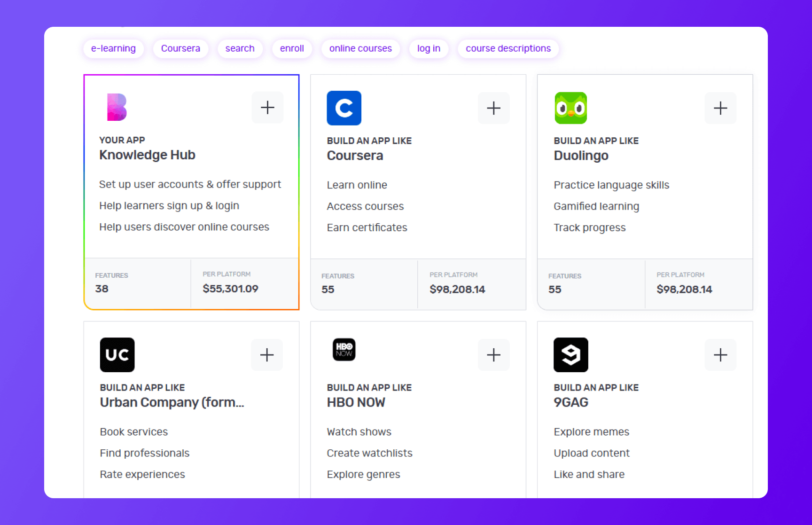The height and width of the screenshot is (525, 812).
Task: Click 'Book services' text
Action: tap(134, 432)
